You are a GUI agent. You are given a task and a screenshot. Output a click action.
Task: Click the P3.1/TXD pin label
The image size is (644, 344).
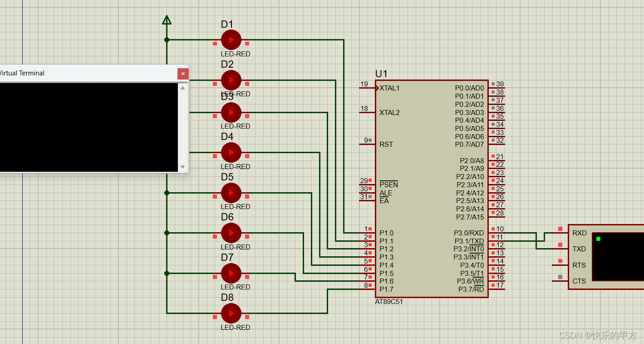[469, 241]
